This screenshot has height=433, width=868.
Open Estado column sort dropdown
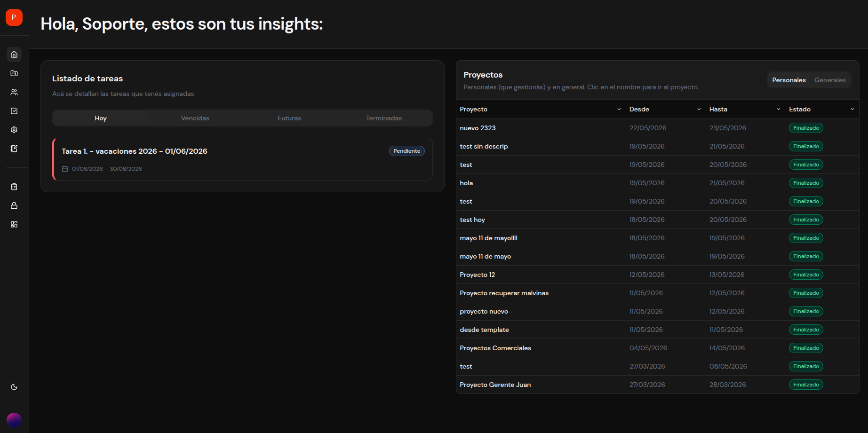(x=852, y=109)
